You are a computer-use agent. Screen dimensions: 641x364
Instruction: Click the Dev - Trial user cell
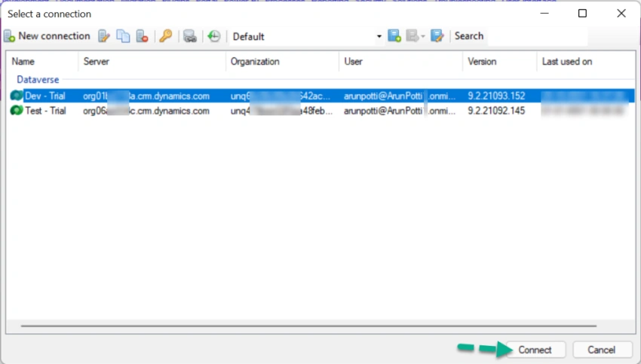[400, 96]
